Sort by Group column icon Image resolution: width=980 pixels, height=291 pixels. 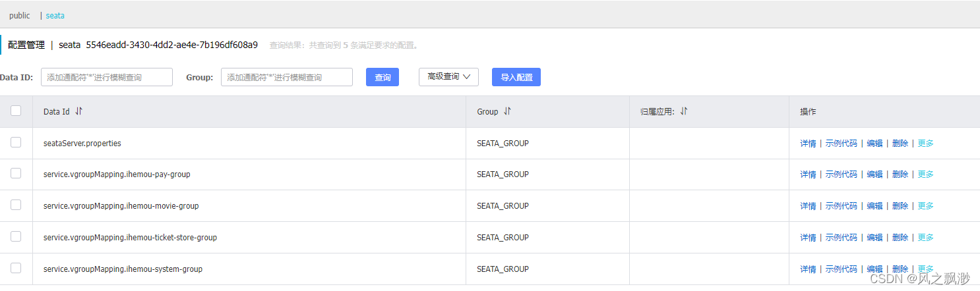pos(507,111)
